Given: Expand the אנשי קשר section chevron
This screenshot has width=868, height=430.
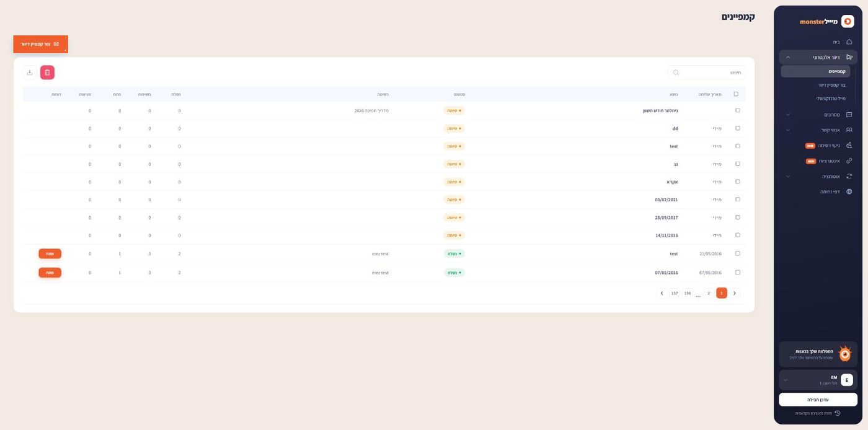Looking at the screenshot, I should pos(788,130).
